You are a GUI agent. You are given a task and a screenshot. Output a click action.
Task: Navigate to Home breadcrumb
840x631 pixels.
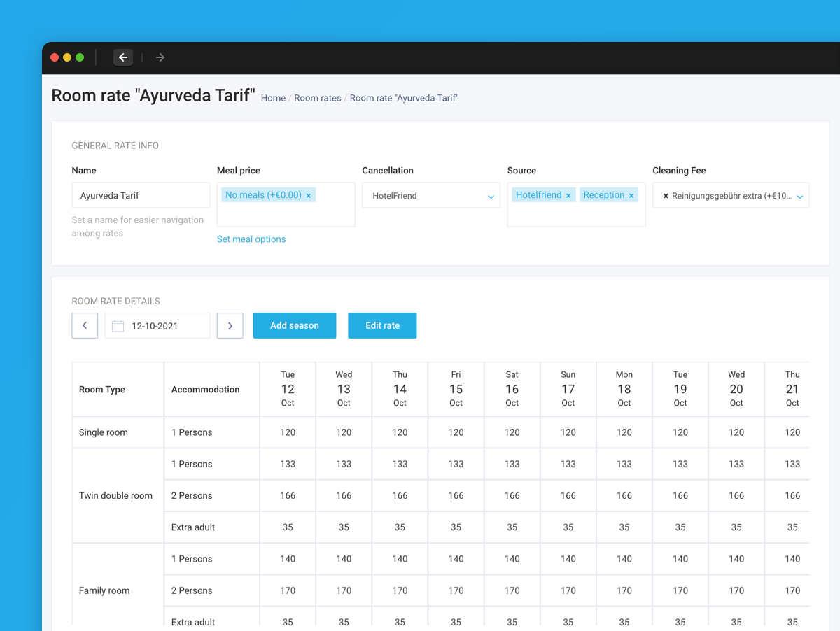(273, 98)
